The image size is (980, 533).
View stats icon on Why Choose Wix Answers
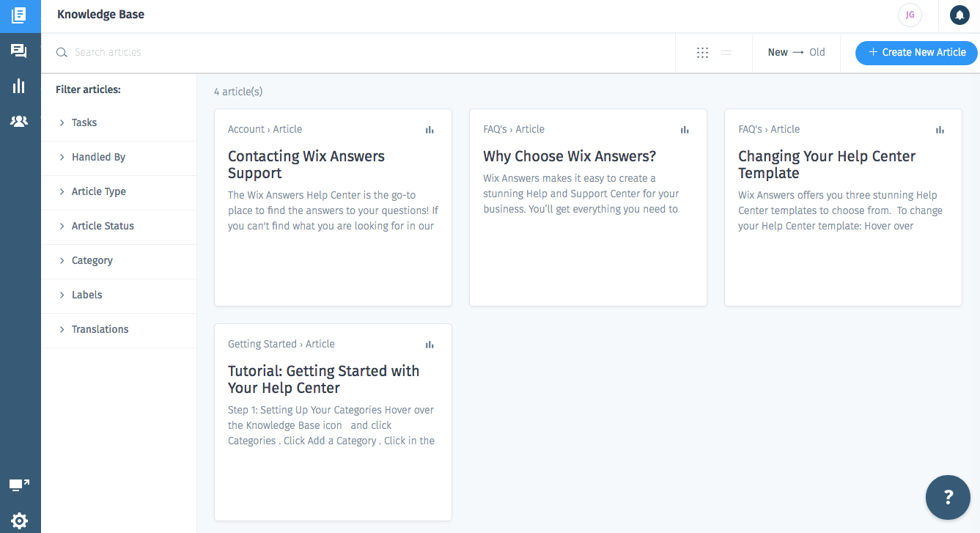(x=685, y=130)
